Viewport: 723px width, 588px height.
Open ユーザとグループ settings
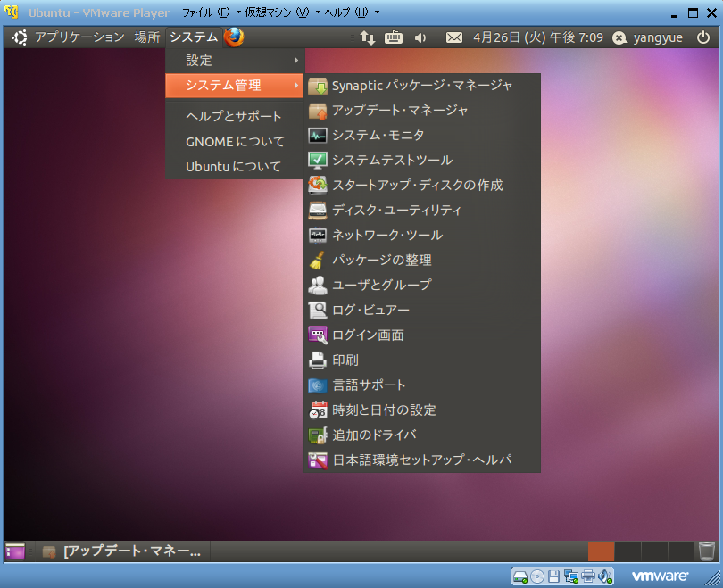[422, 285]
